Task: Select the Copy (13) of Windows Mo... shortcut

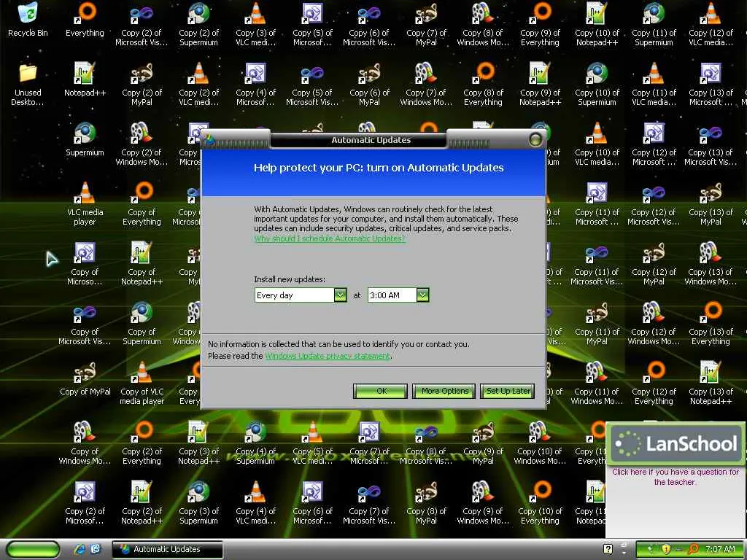Action: pyautogui.click(x=711, y=263)
